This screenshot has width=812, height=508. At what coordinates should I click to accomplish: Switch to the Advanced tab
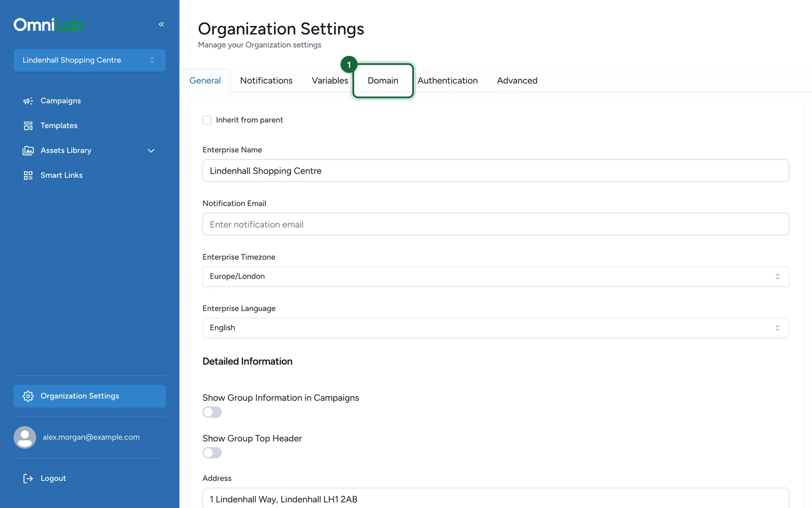click(517, 81)
